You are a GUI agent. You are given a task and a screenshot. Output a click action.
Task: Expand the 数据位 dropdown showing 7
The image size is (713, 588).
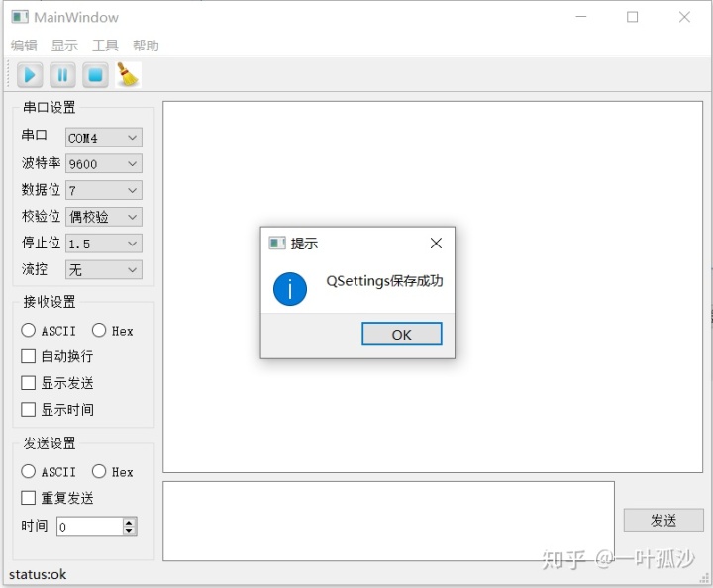pos(104,190)
